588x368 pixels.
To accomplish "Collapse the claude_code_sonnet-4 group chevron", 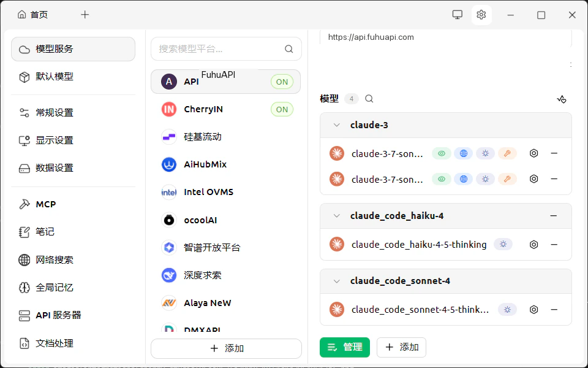I will (337, 281).
